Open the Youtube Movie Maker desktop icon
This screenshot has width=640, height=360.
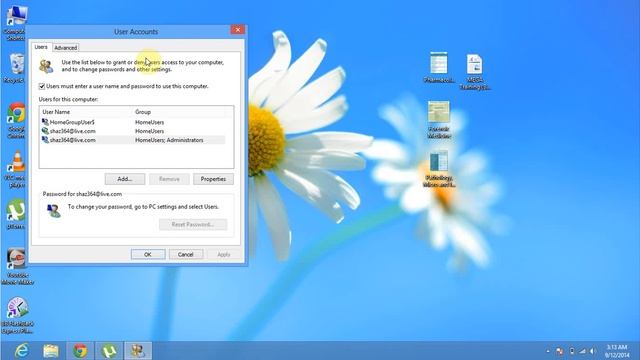click(17, 266)
